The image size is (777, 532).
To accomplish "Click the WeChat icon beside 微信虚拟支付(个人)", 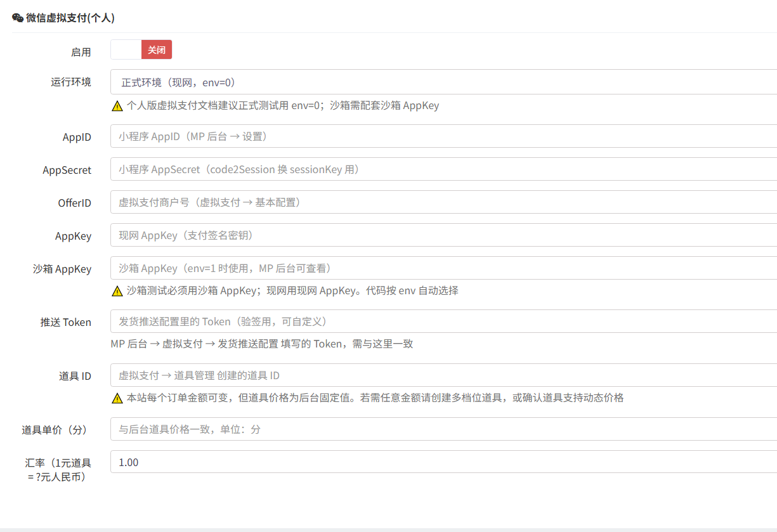I will coord(18,18).
